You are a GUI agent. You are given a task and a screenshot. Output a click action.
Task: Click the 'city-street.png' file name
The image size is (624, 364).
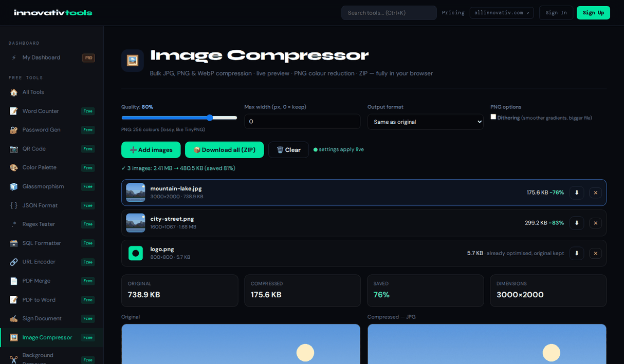[172, 219]
